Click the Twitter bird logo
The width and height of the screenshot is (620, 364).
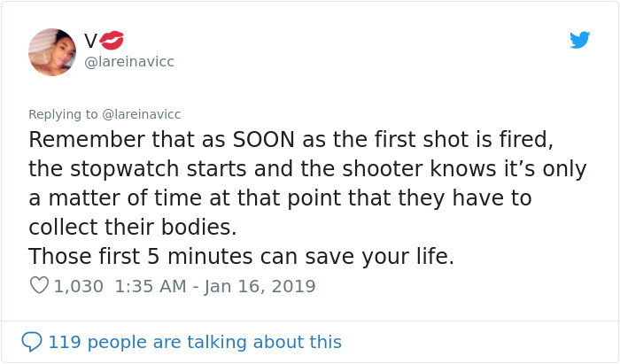(x=579, y=40)
